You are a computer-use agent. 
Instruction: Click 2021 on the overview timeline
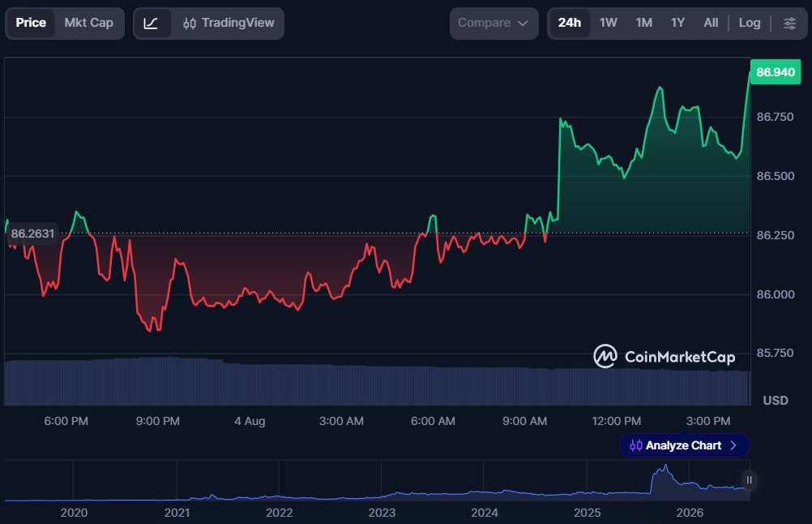click(x=177, y=513)
